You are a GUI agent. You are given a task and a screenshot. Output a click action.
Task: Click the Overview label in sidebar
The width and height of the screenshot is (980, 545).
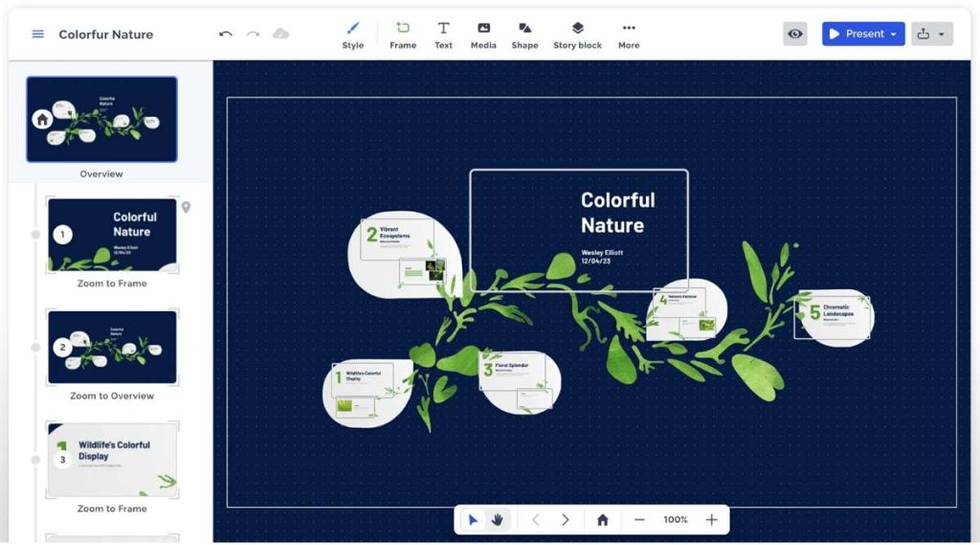101,174
